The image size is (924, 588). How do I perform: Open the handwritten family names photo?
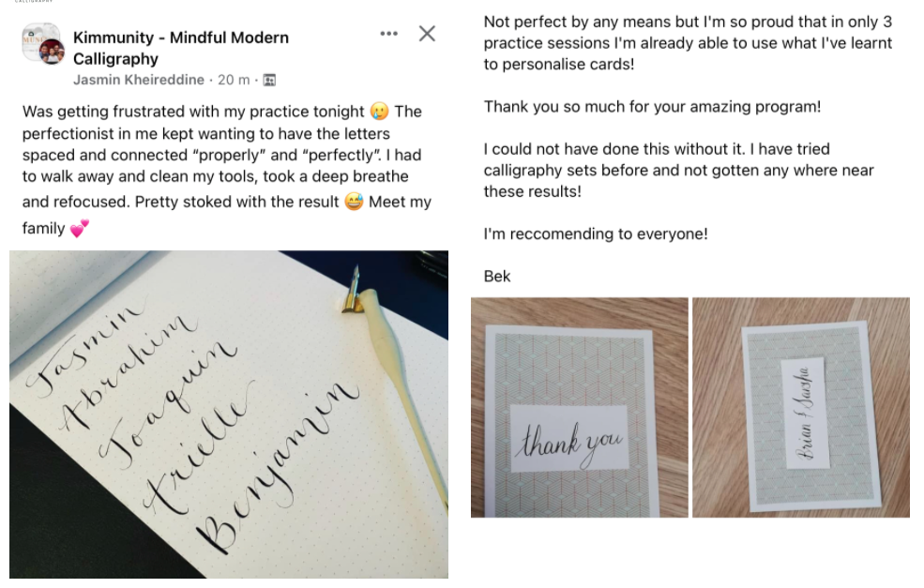pos(229,415)
